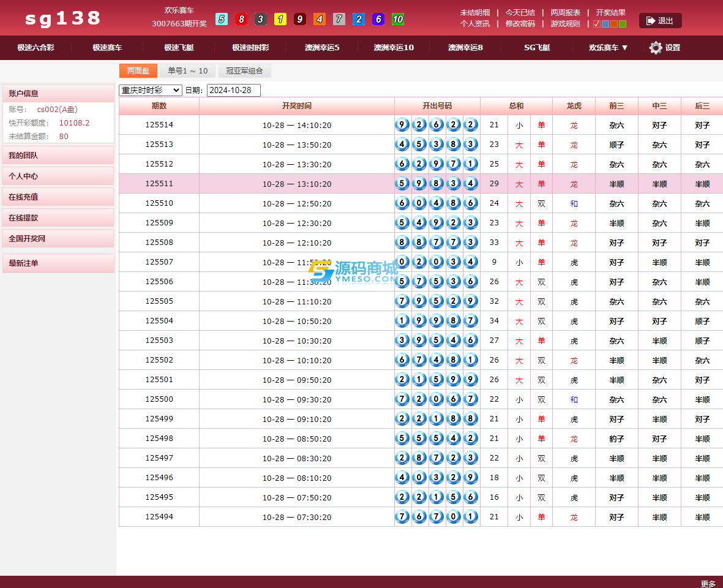The width and height of the screenshot is (723, 588).
Task: Click yellow number 1 race ball in header
Action: (x=280, y=19)
